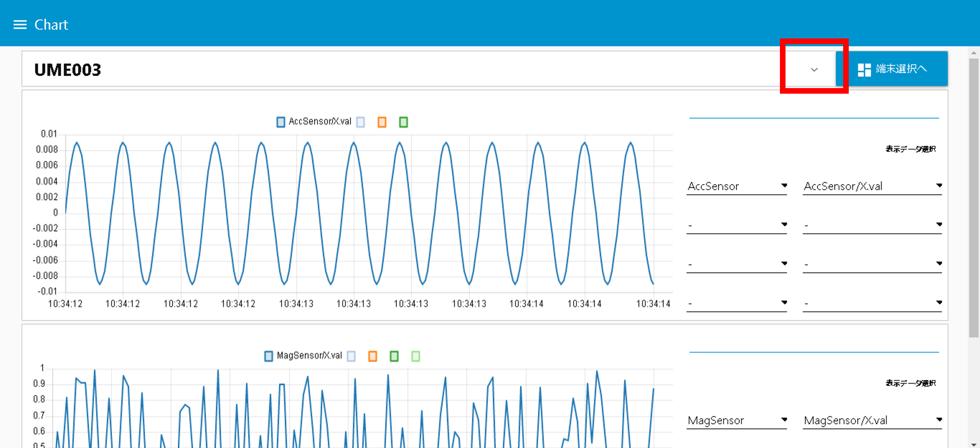Open fourth-row data dropdown in AccSensor panel

click(x=872, y=303)
